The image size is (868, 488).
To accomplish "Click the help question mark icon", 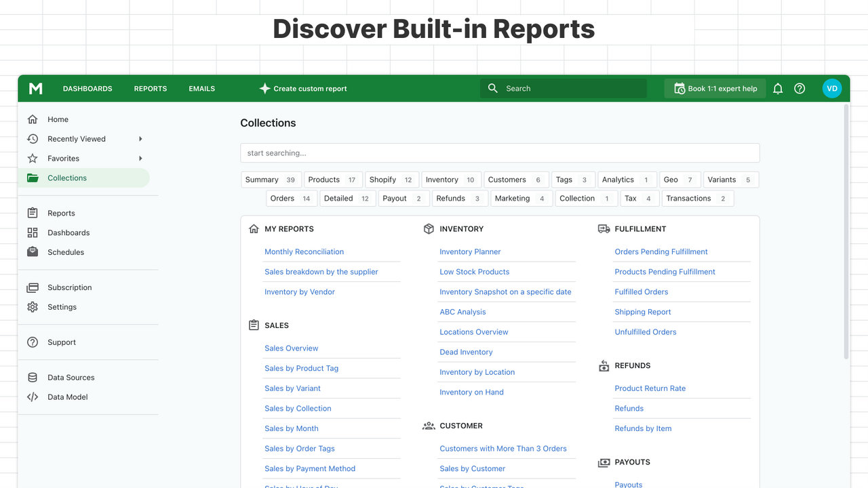I will 800,88.
